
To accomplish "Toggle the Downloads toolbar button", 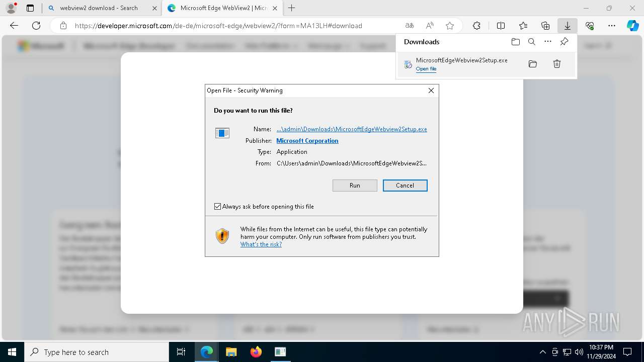I will pos(568,26).
